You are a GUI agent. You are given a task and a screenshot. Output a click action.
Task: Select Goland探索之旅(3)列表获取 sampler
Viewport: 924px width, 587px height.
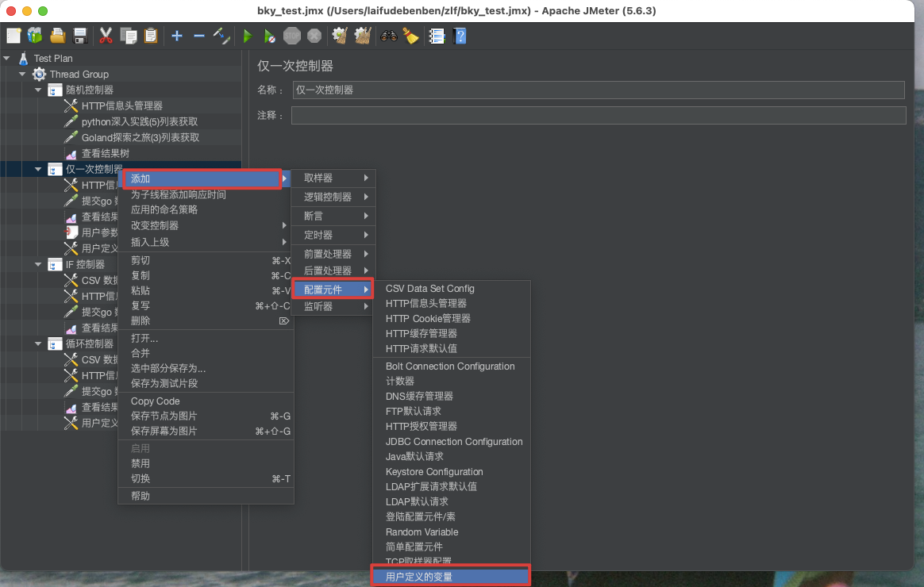(141, 138)
